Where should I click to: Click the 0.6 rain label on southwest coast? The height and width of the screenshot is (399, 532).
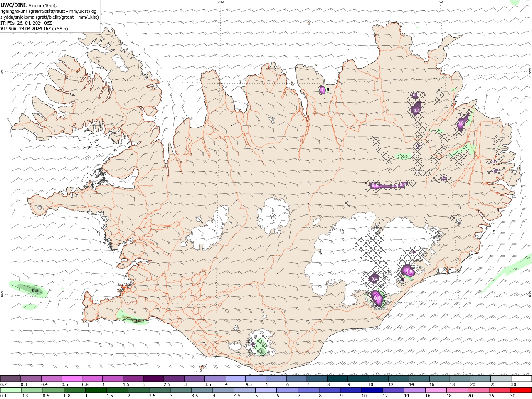(138, 320)
